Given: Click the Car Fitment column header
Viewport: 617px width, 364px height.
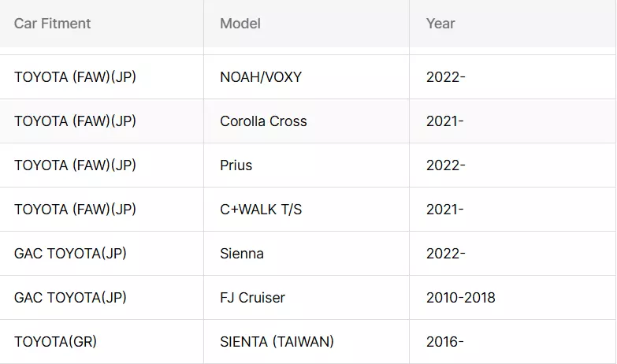Looking at the screenshot, I should point(102,24).
